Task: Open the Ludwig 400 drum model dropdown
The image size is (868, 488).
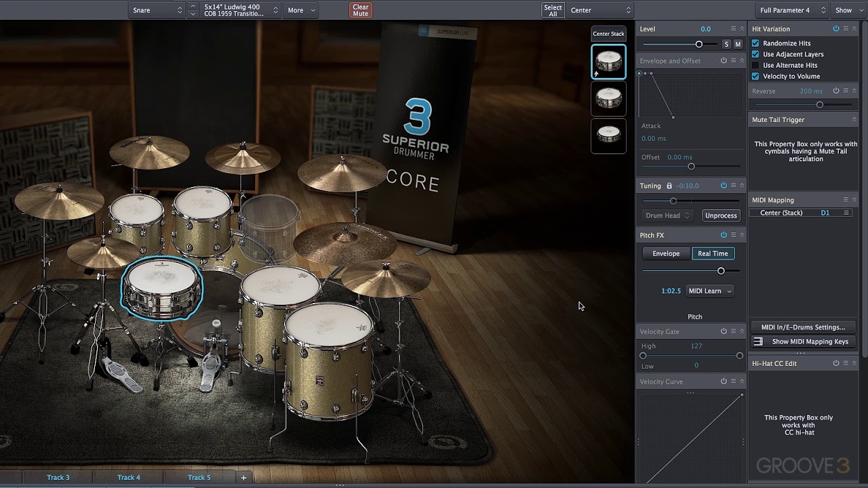Action: (240, 10)
